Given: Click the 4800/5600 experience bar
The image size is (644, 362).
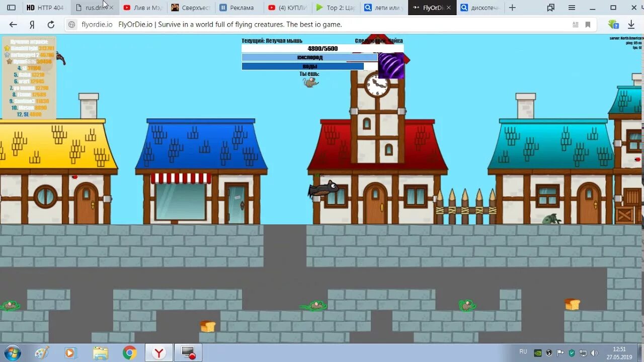Looking at the screenshot, I should tap(323, 48).
